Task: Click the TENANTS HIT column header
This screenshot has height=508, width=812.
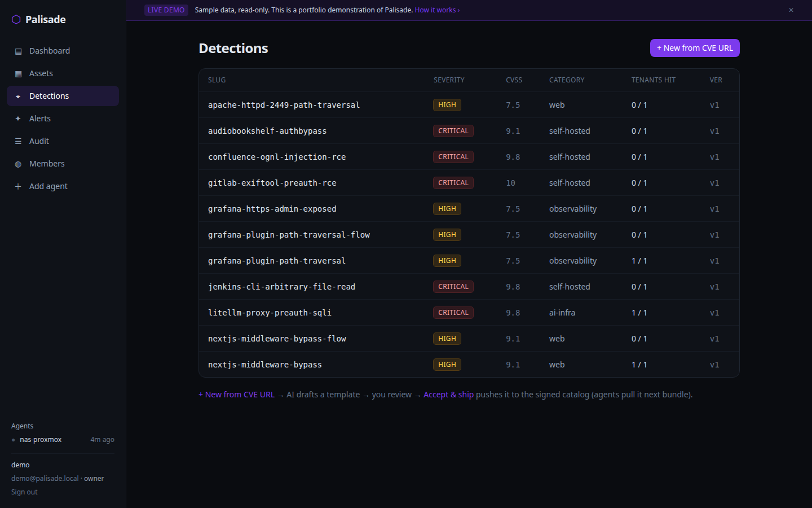Action: click(653, 80)
